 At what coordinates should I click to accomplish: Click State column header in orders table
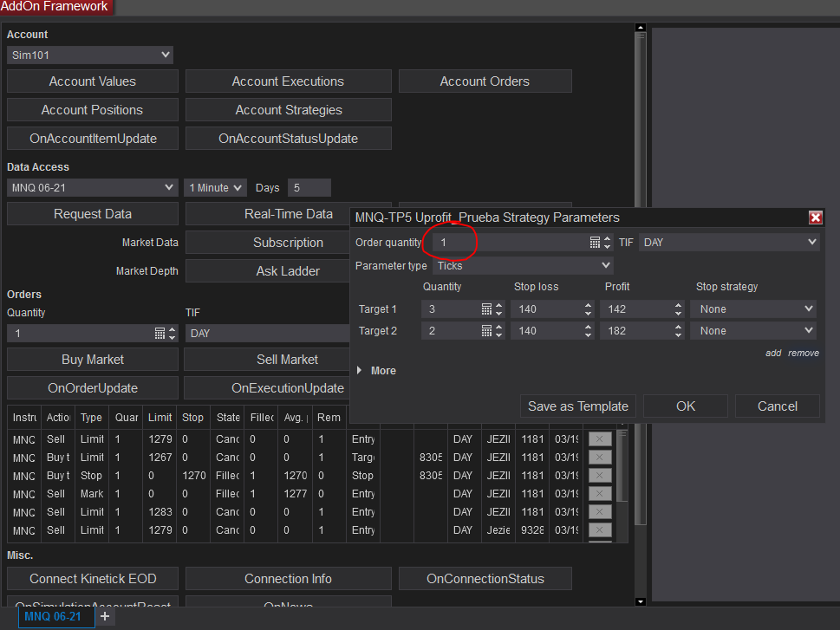coord(228,418)
